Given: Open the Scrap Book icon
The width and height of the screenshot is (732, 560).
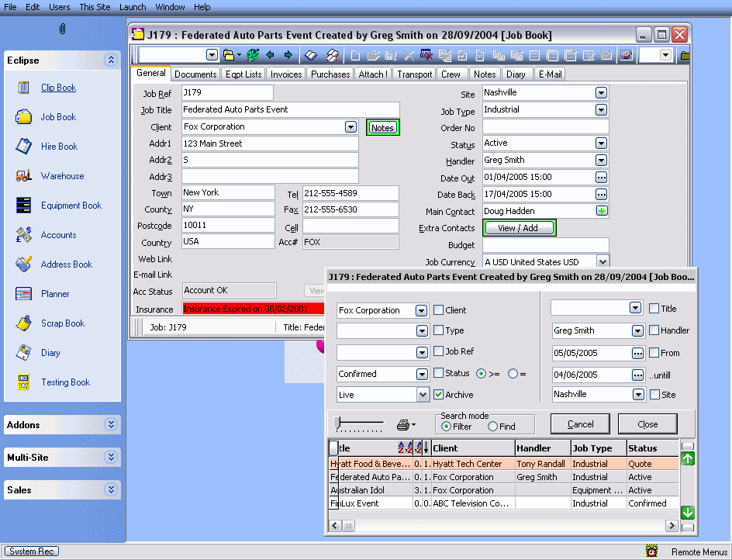Looking at the screenshot, I should tap(23, 323).
